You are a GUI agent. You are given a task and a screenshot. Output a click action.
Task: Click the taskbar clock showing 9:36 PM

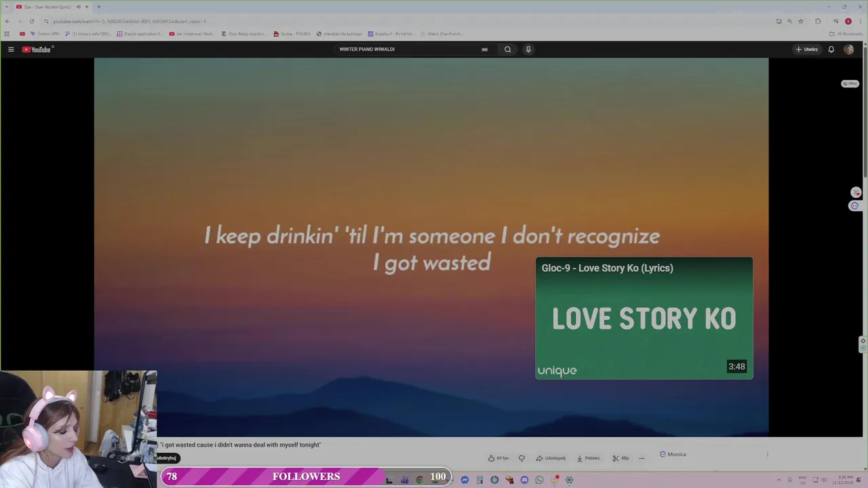(x=844, y=480)
